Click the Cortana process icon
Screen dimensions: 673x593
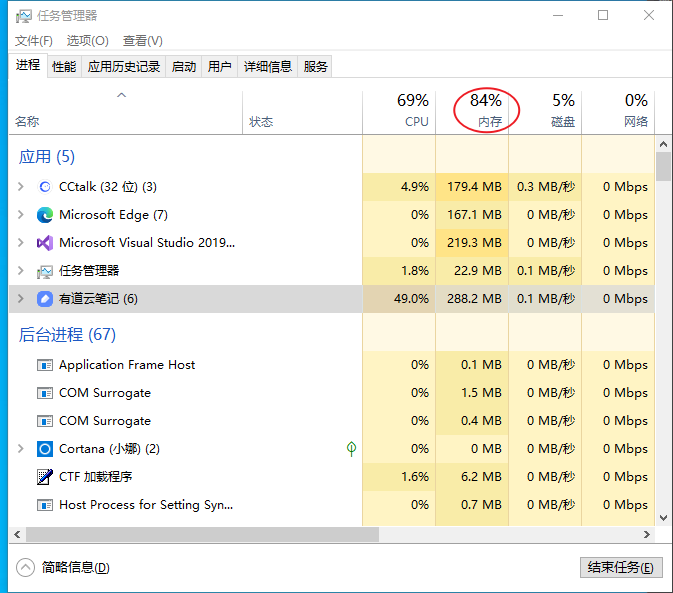pos(45,449)
